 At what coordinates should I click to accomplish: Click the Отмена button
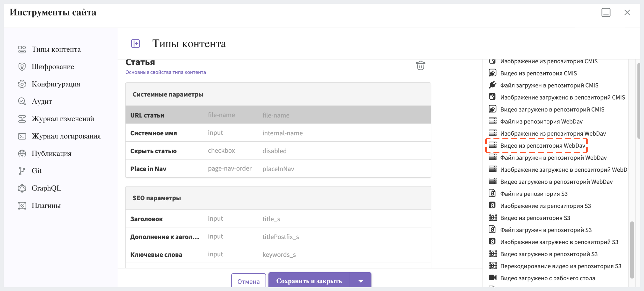248,281
